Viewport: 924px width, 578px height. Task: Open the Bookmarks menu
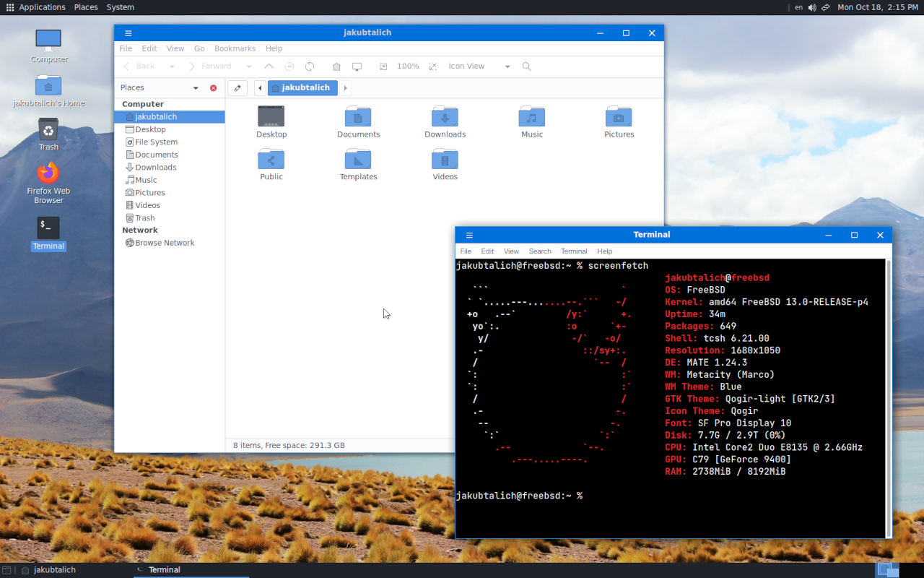pos(235,48)
